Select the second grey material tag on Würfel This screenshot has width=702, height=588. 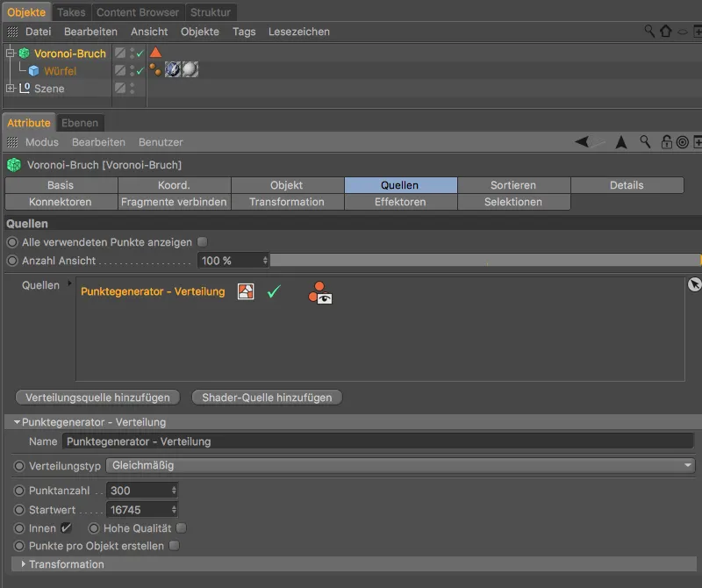pos(190,69)
